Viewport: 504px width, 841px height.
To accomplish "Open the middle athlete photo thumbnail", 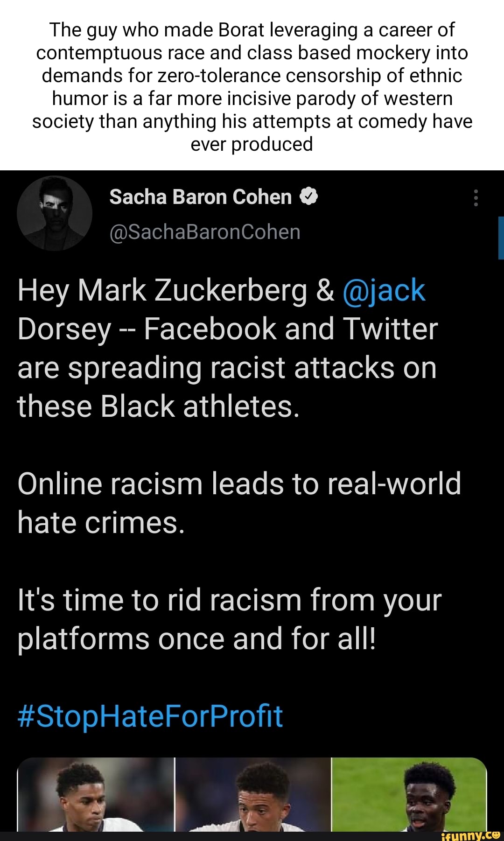I will pos(253,794).
